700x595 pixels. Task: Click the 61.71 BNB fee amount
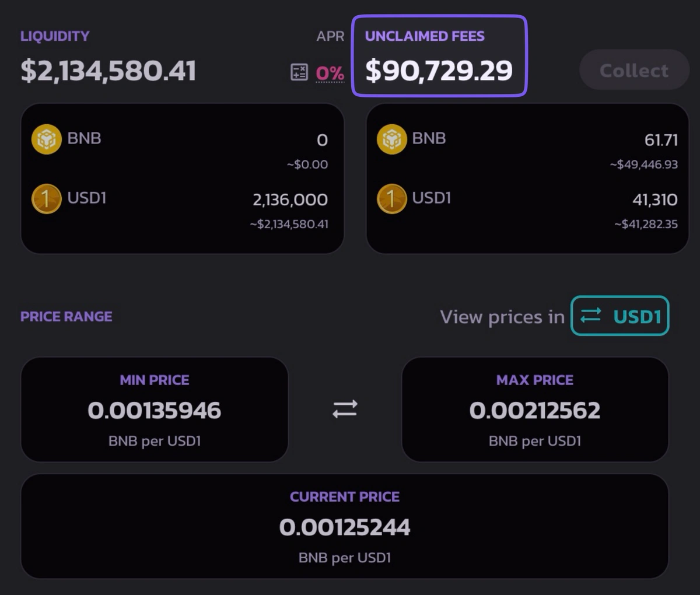(661, 140)
